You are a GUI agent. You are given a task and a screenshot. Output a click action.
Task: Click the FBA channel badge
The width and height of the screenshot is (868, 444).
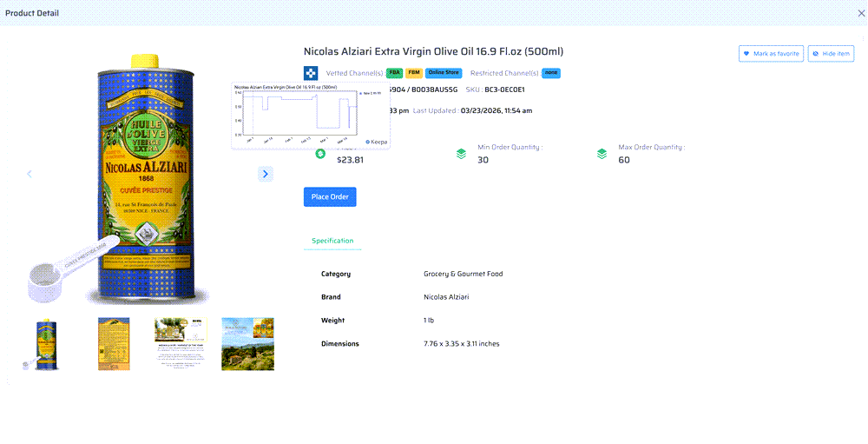point(395,73)
